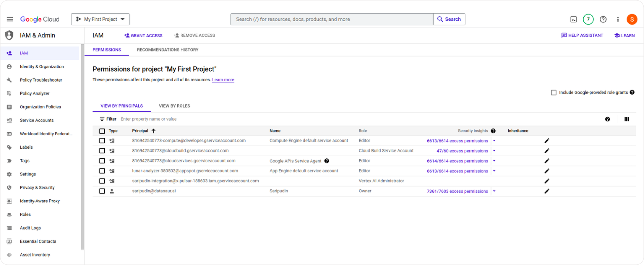The image size is (644, 265).
Task: Expand Editor role excess permissions dropdown
Action: point(494,141)
